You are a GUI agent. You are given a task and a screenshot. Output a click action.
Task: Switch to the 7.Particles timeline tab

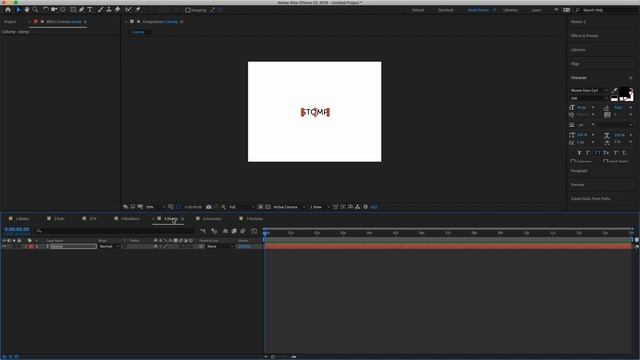click(255, 219)
